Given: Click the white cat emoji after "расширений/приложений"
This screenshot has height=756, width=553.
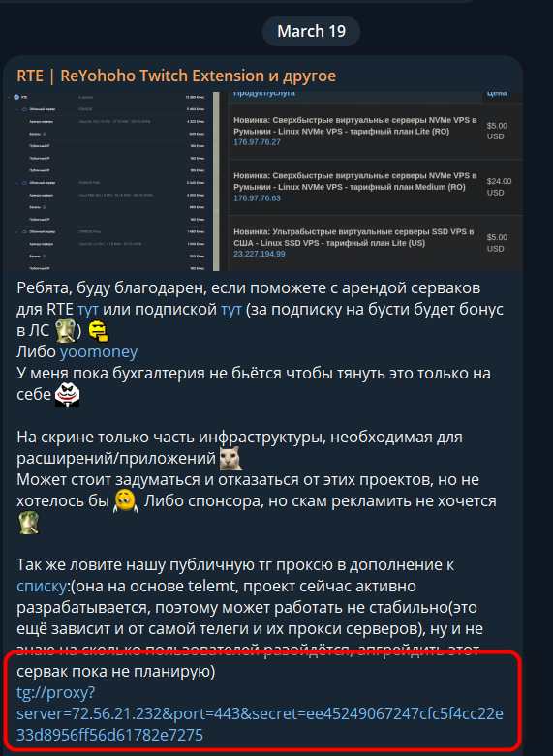Looking at the screenshot, I should [230, 458].
